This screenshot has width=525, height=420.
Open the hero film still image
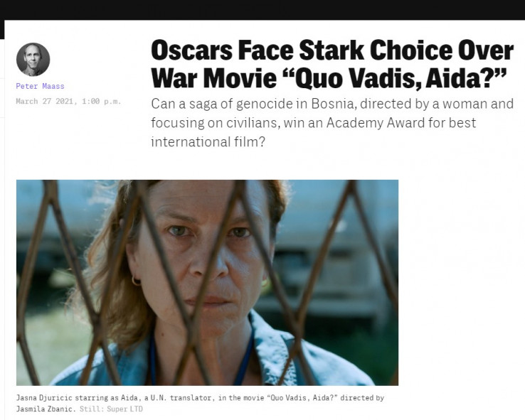tap(207, 283)
